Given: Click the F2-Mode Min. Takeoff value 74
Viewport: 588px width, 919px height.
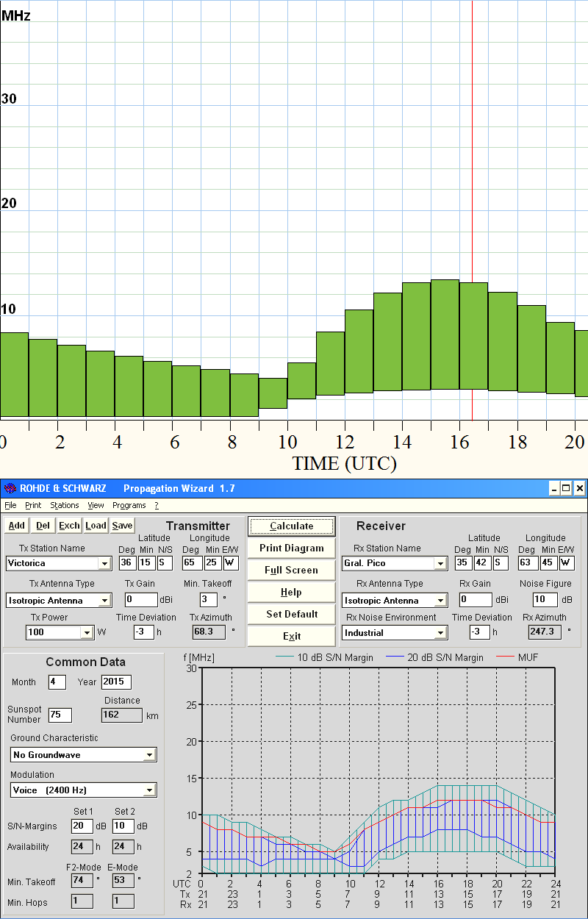Looking at the screenshot, I should tap(82, 881).
